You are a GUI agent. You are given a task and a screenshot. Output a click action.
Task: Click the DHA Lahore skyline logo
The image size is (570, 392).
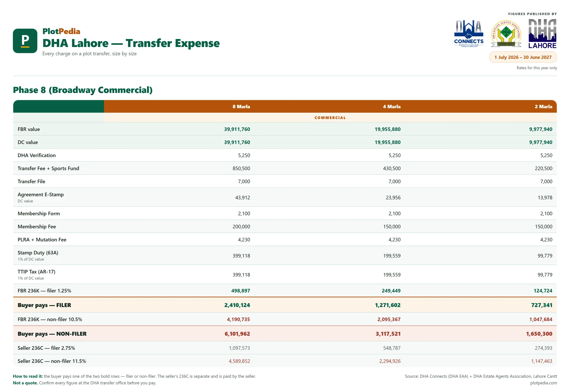pos(542,34)
